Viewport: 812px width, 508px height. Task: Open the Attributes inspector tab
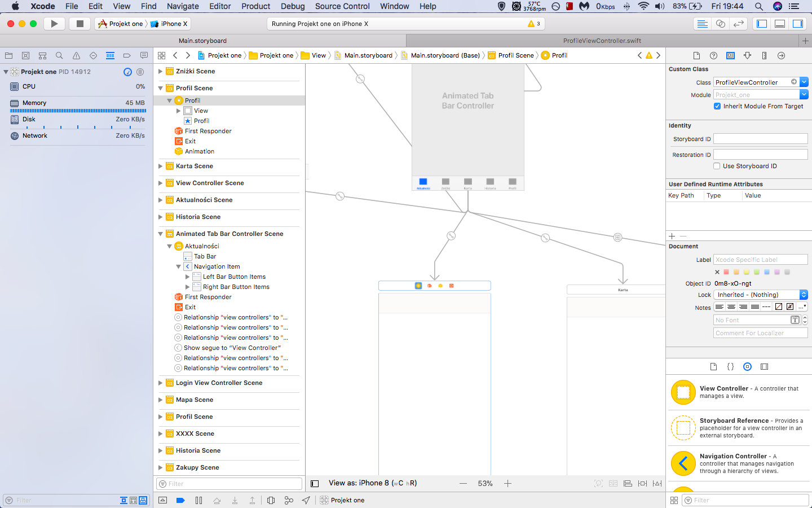coord(747,55)
